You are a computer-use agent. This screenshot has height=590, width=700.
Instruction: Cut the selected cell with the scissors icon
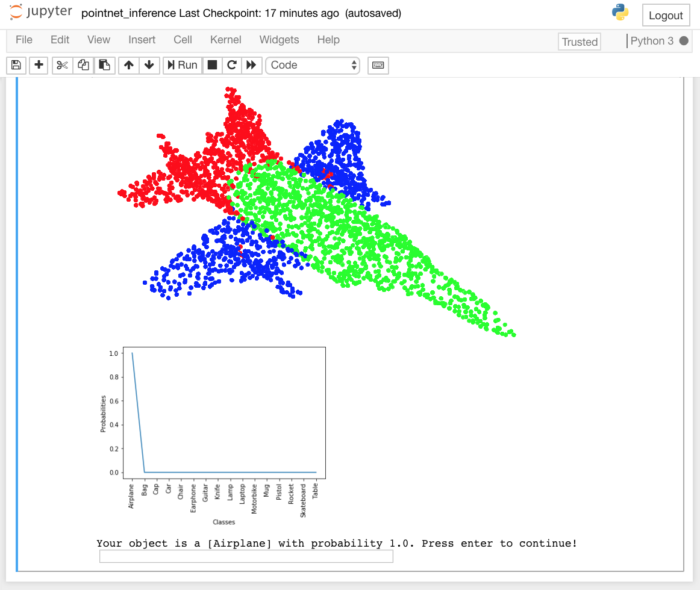pos(61,65)
